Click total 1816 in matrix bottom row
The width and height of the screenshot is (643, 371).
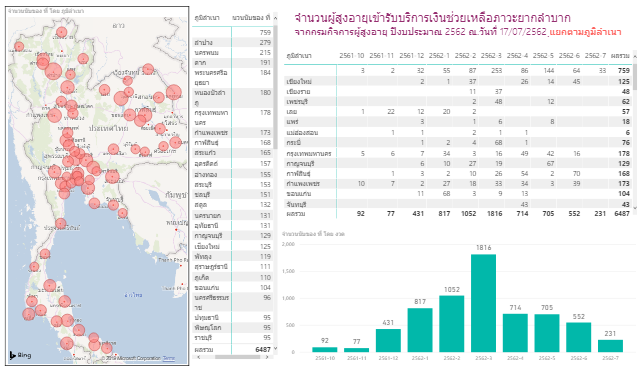494,214
